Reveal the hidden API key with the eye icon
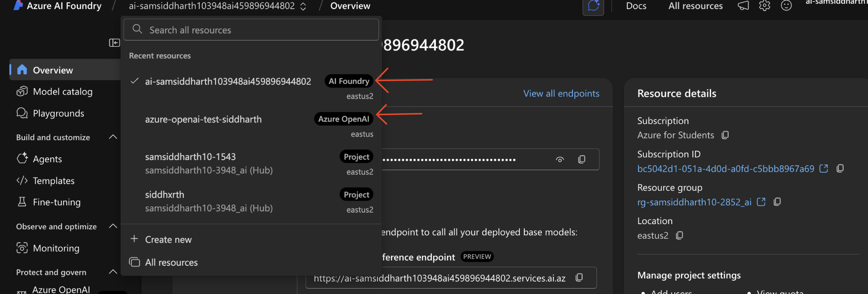 coord(560,159)
